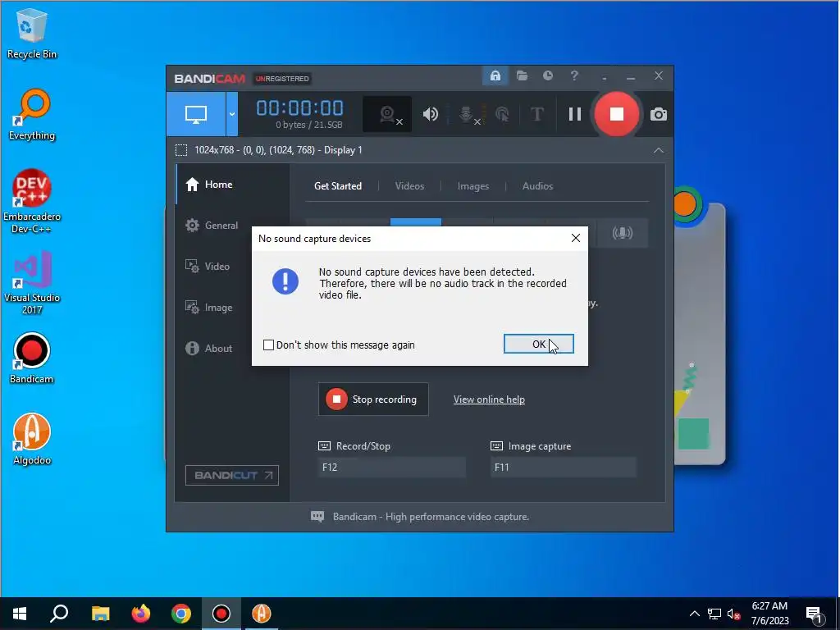Click the text overlay T icon

(536, 114)
